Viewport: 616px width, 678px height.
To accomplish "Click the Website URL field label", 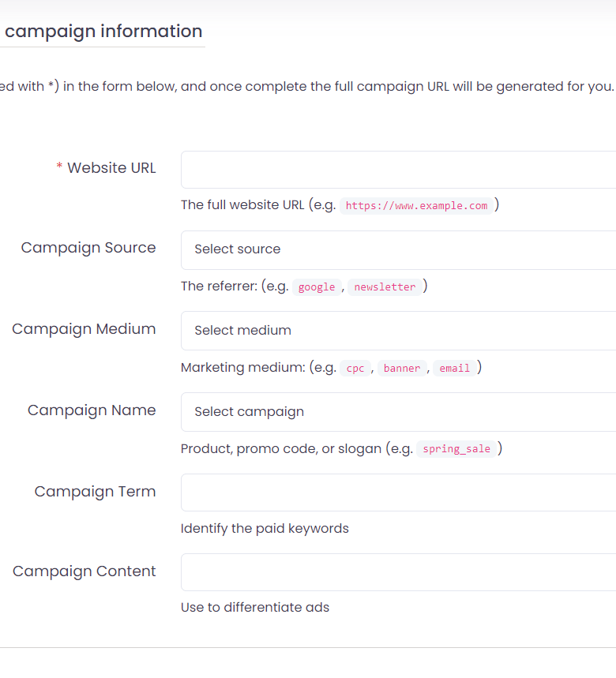I will coord(111,168).
